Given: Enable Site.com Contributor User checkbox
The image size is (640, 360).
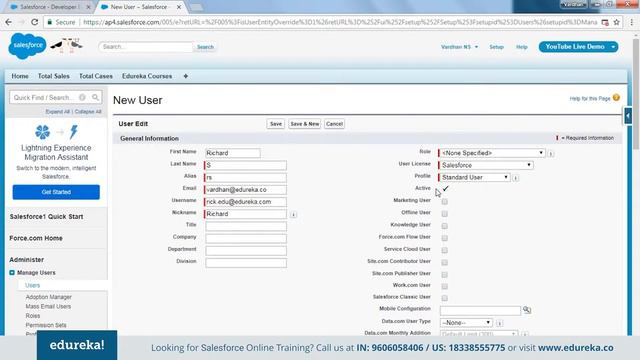Looking at the screenshot, I should (444, 262).
